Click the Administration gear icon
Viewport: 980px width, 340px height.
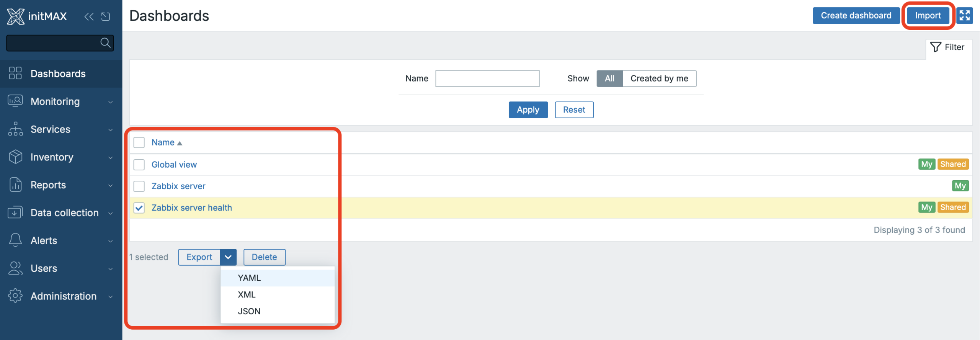point(15,296)
